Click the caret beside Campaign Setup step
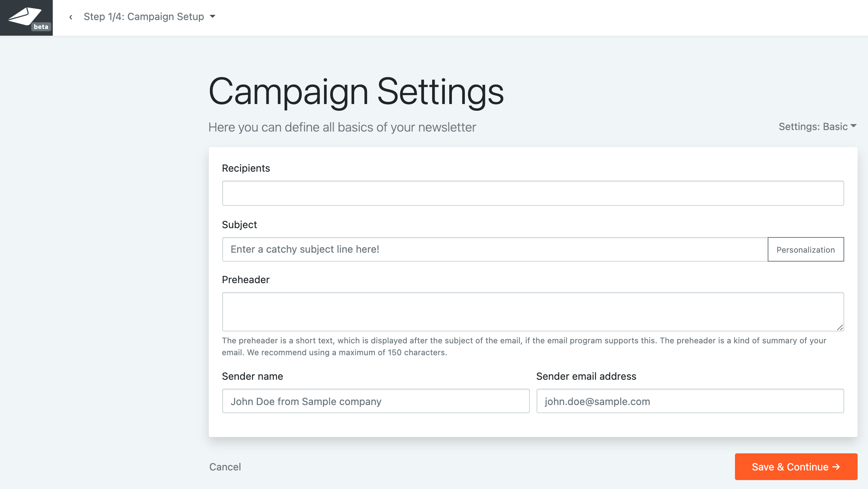Screen dimensions: 868x489 [x=213, y=16]
